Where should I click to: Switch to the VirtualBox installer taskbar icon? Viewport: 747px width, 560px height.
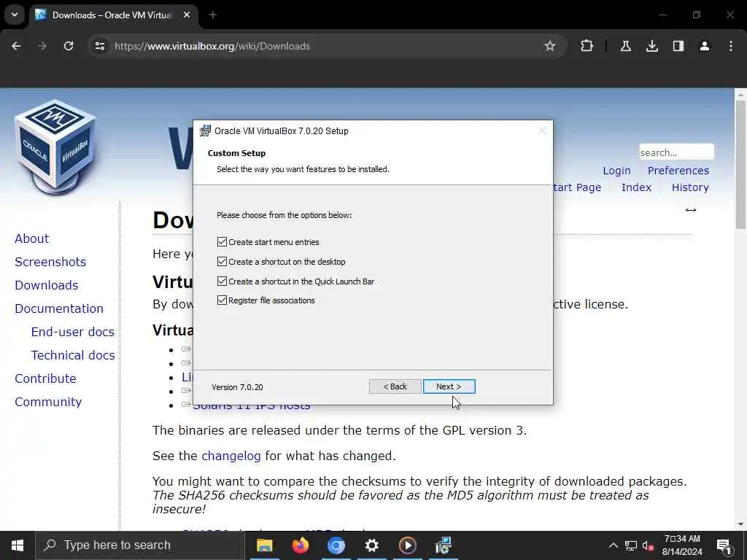pyautogui.click(x=443, y=545)
